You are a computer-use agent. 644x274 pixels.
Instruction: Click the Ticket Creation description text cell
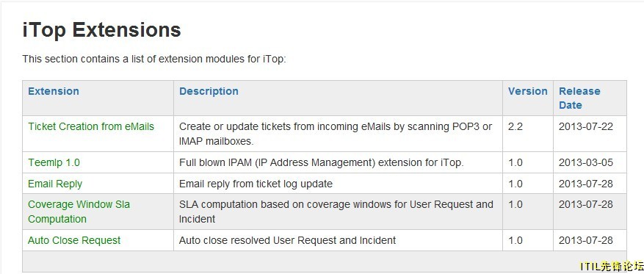(336, 134)
